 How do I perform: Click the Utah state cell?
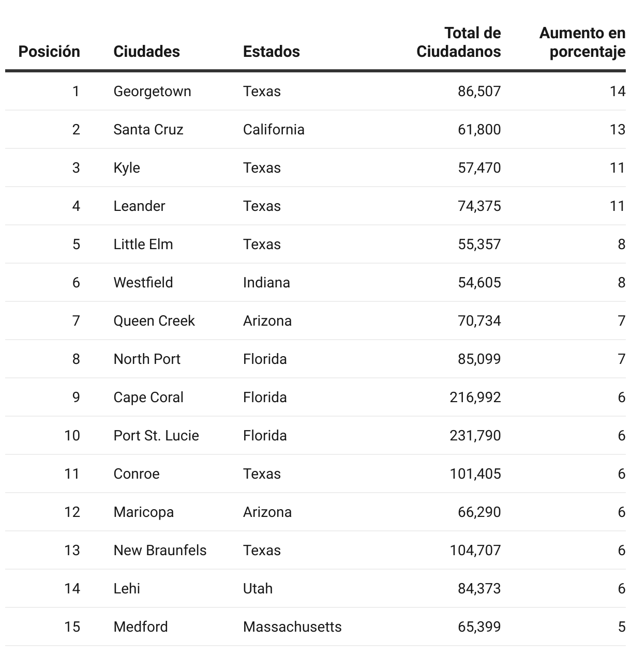(x=258, y=589)
